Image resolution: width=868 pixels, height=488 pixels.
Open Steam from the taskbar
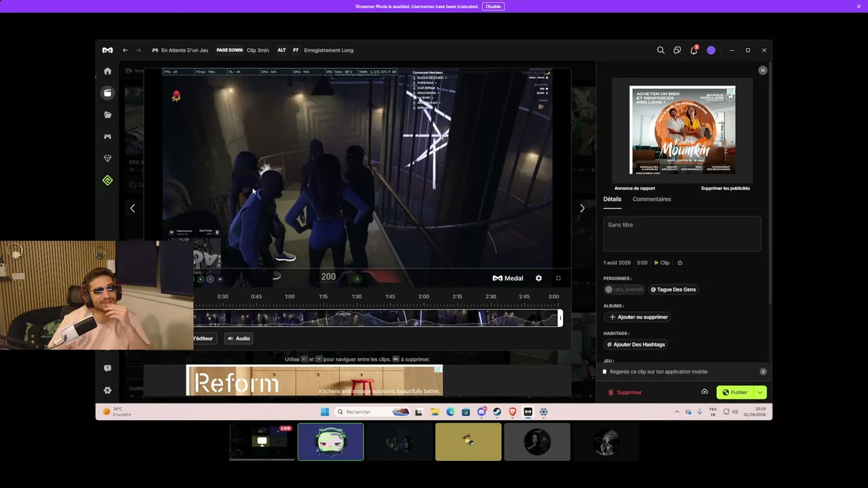pos(497,412)
